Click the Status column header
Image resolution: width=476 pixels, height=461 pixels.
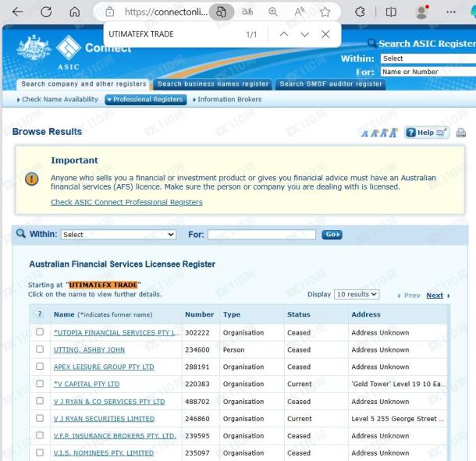(299, 314)
